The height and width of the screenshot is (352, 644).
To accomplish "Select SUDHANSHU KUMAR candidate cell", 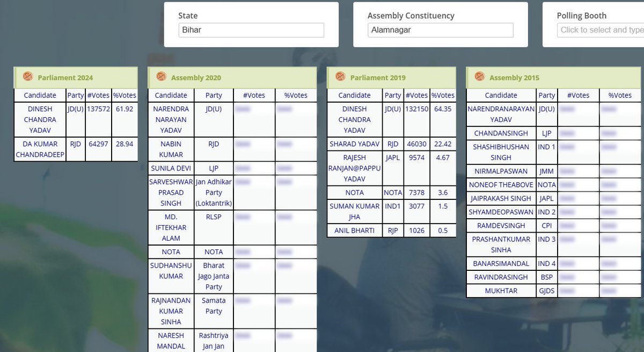I will click(x=171, y=276).
